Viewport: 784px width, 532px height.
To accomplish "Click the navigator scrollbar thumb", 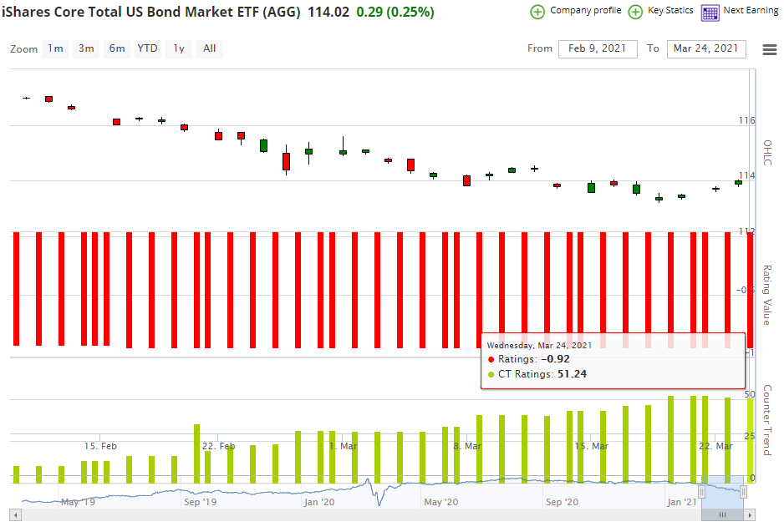I will tap(722, 515).
